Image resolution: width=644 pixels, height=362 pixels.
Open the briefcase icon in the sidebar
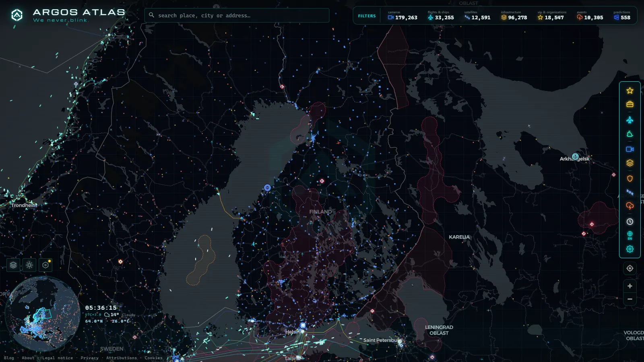click(630, 104)
